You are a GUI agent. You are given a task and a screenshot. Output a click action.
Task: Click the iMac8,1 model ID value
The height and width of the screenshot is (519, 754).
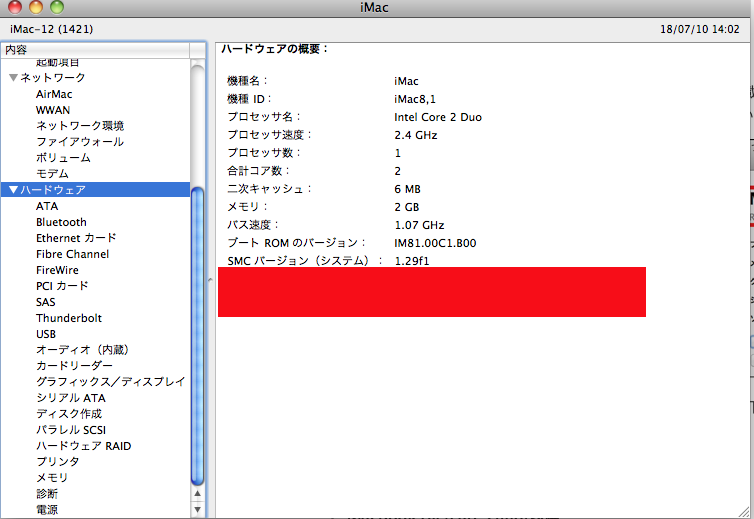point(415,99)
